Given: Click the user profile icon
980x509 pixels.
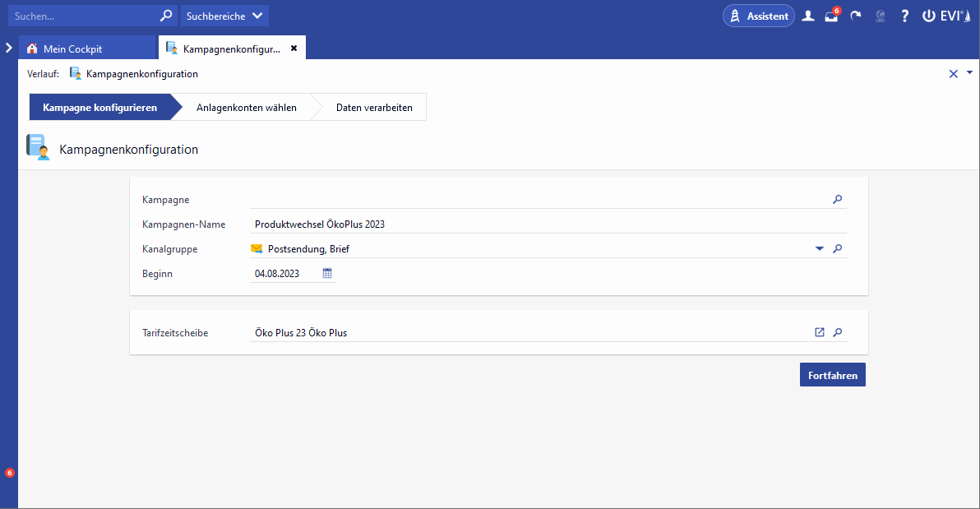Looking at the screenshot, I should pyautogui.click(x=808, y=16).
